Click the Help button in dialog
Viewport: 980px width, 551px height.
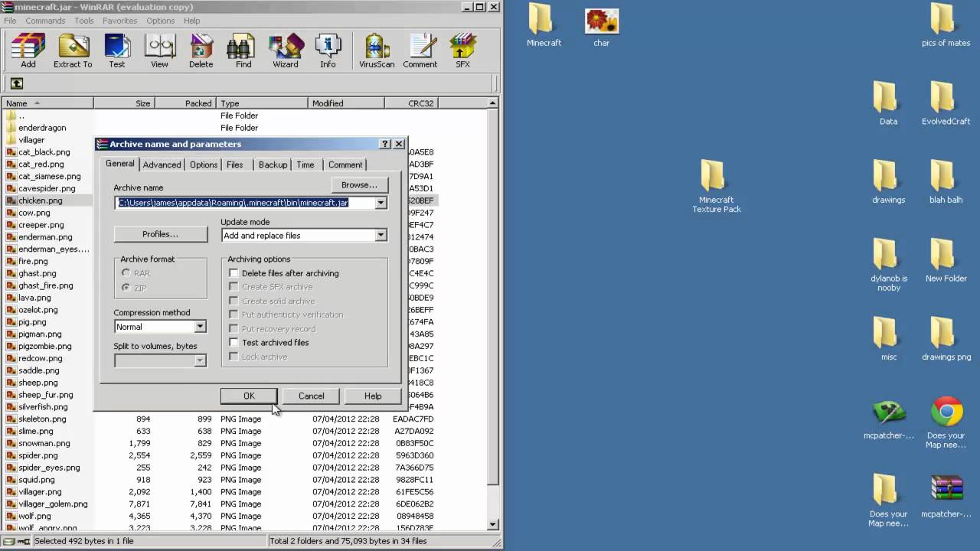373,396
